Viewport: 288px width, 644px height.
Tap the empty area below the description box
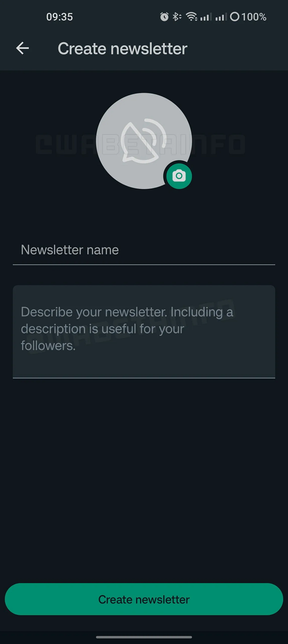(144, 479)
